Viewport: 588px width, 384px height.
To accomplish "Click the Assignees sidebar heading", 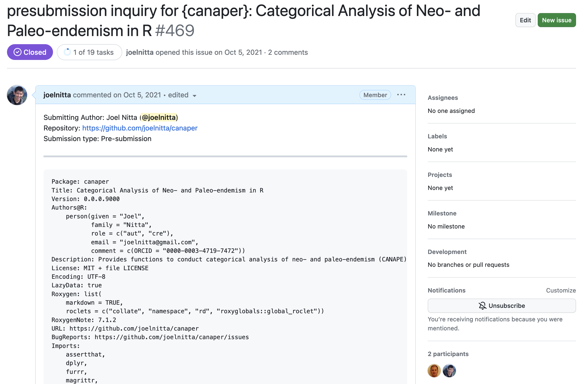I will point(443,98).
